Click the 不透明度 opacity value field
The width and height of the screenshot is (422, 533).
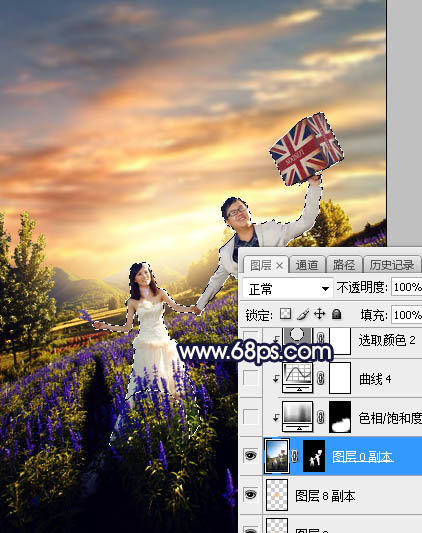click(407, 288)
